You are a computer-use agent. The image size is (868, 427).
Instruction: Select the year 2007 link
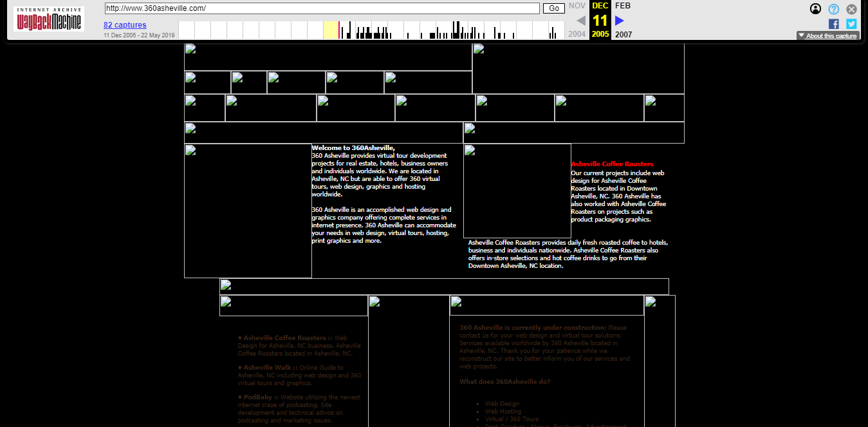pyautogui.click(x=624, y=34)
